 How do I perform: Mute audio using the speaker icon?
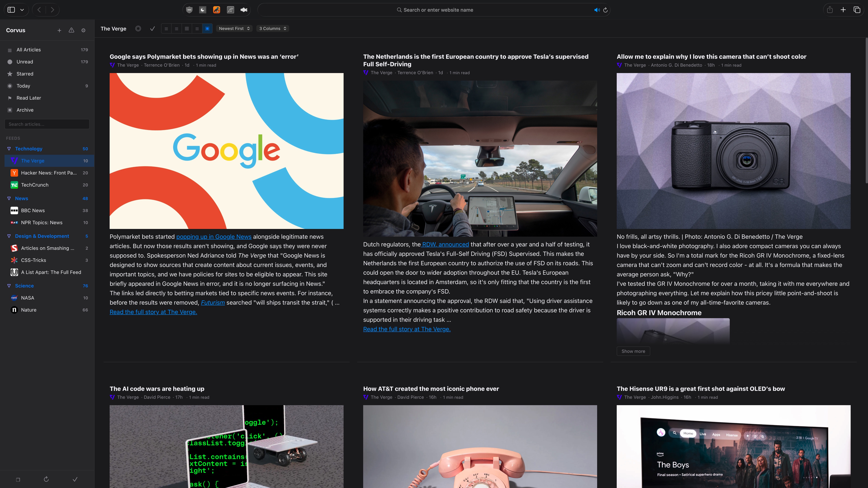597,10
